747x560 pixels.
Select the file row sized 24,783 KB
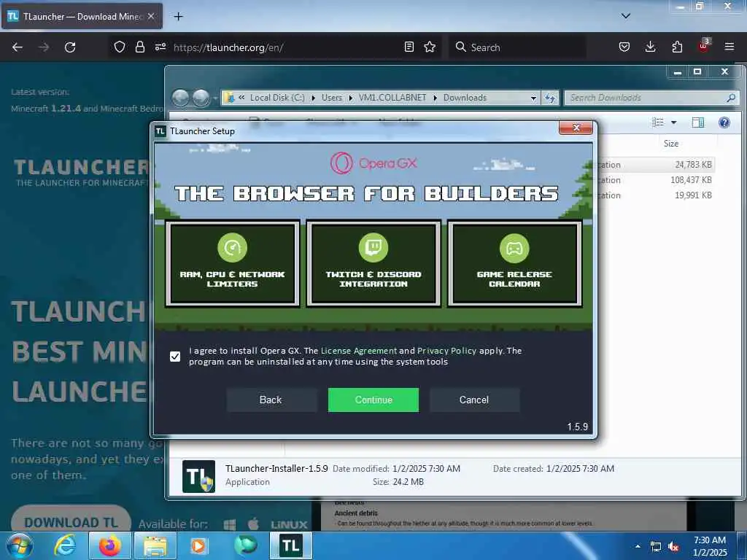click(x=656, y=165)
